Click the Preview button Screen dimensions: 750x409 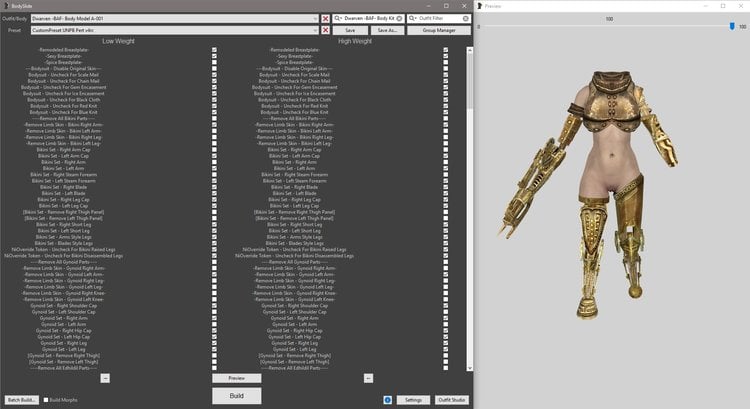coord(237,378)
